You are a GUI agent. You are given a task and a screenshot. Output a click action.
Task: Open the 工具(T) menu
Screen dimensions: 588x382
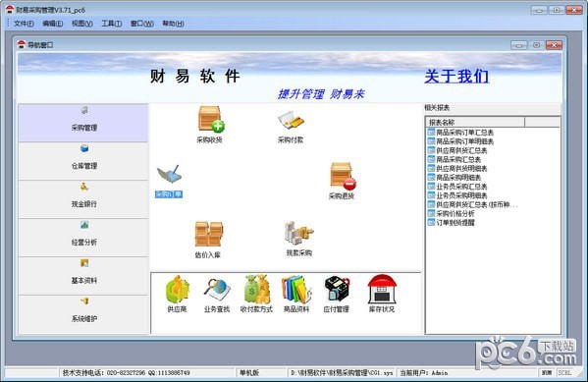(112, 24)
